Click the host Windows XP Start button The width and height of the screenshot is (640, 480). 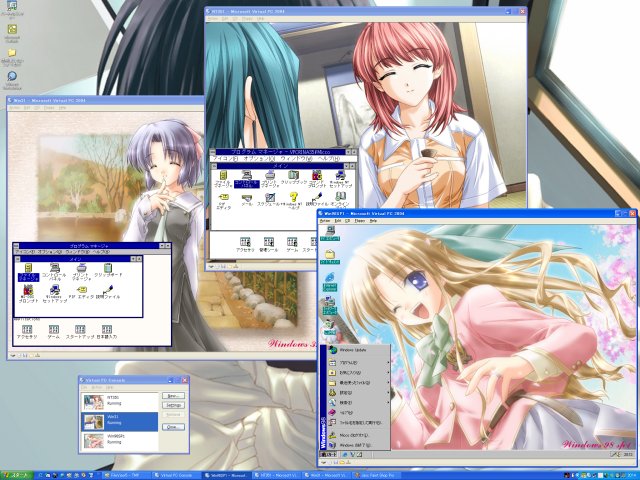pos(17,476)
